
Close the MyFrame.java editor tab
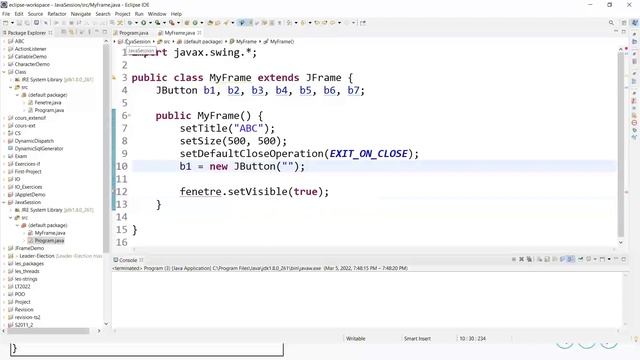click(199, 33)
